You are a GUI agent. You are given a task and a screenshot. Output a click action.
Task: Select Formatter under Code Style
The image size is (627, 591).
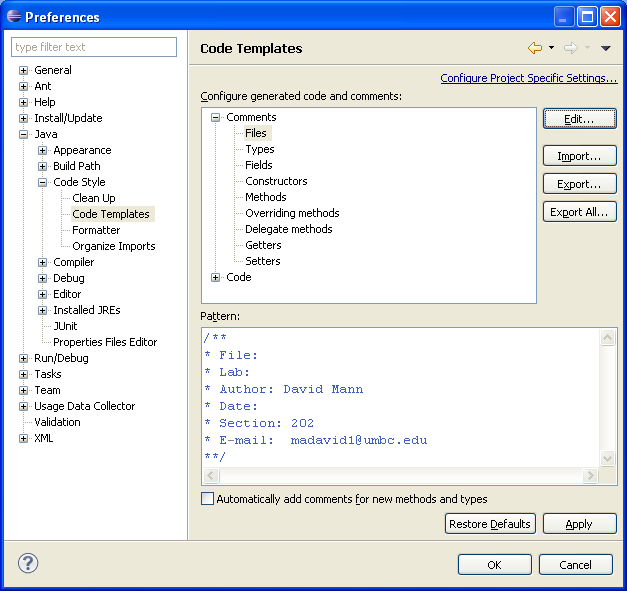tap(96, 230)
